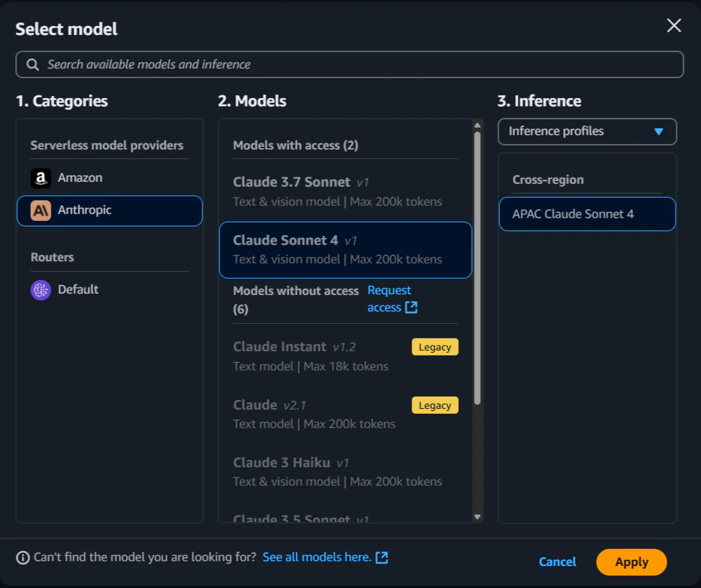Select Claude Sonnet 4 model
The width and height of the screenshot is (701, 588).
(x=346, y=250)
